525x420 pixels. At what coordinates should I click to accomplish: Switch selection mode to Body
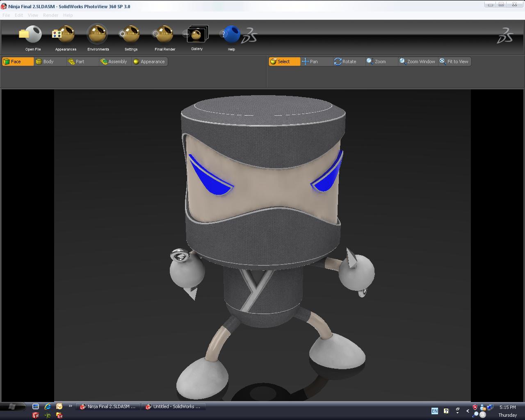click(x=50, y=62)
